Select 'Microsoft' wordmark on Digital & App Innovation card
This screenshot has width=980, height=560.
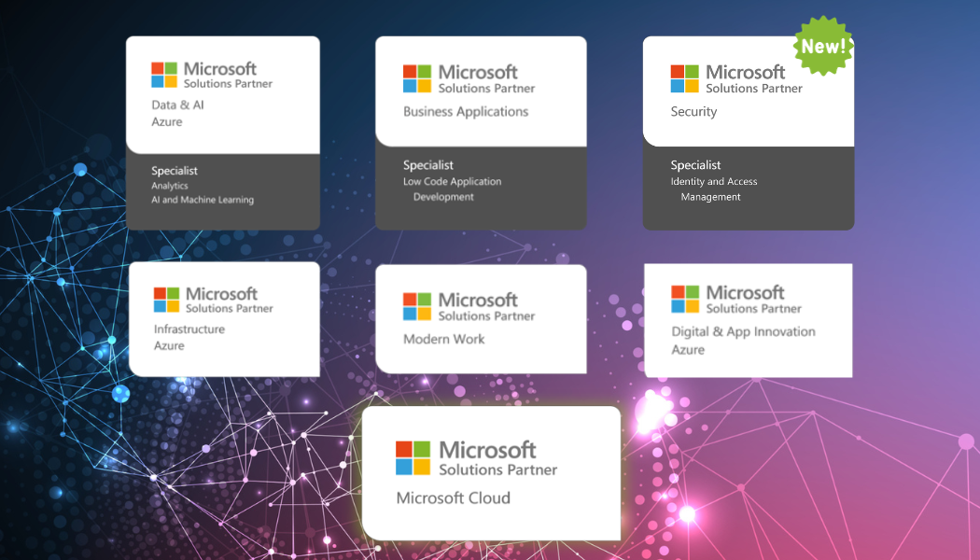pyautogui.click(x=745, y=292)
